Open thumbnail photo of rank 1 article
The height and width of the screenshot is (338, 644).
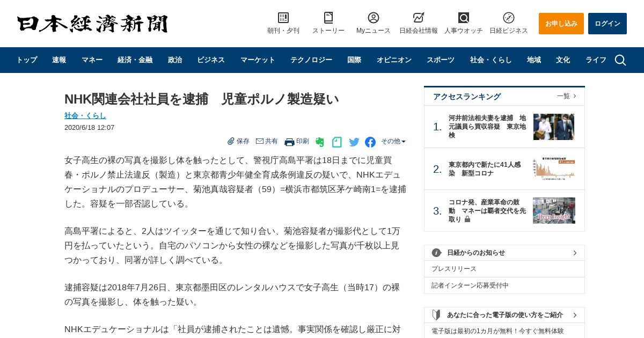pos(554,127)
